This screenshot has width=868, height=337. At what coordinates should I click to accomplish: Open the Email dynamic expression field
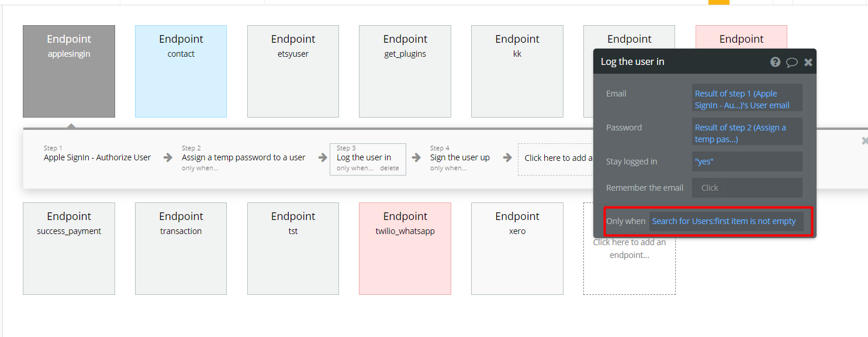coord(747,99)
